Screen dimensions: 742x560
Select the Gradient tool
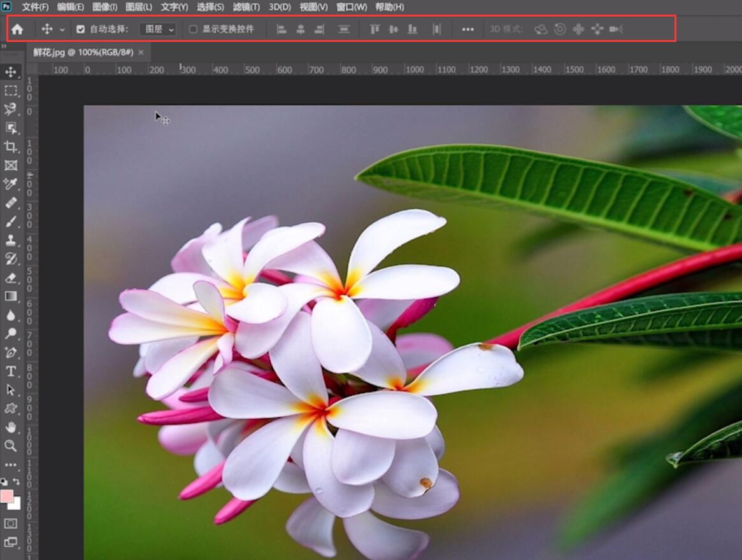coord(10,296)
